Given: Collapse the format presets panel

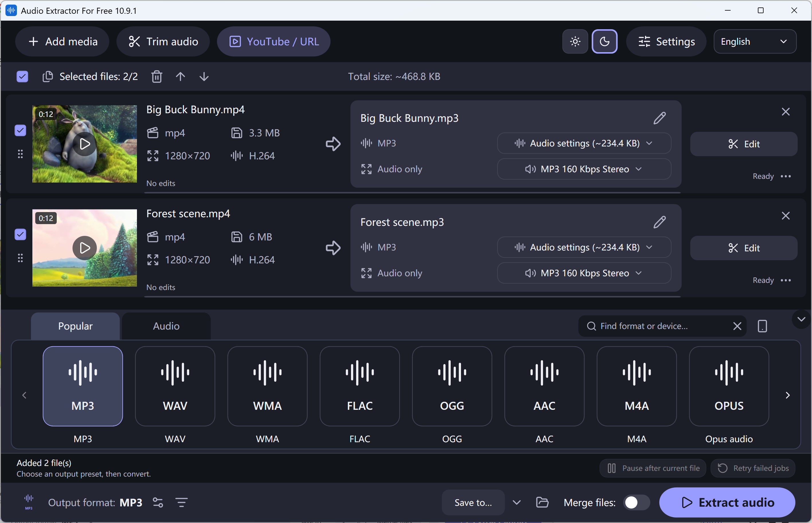Looking at the screenshot, I should (801, 319).
